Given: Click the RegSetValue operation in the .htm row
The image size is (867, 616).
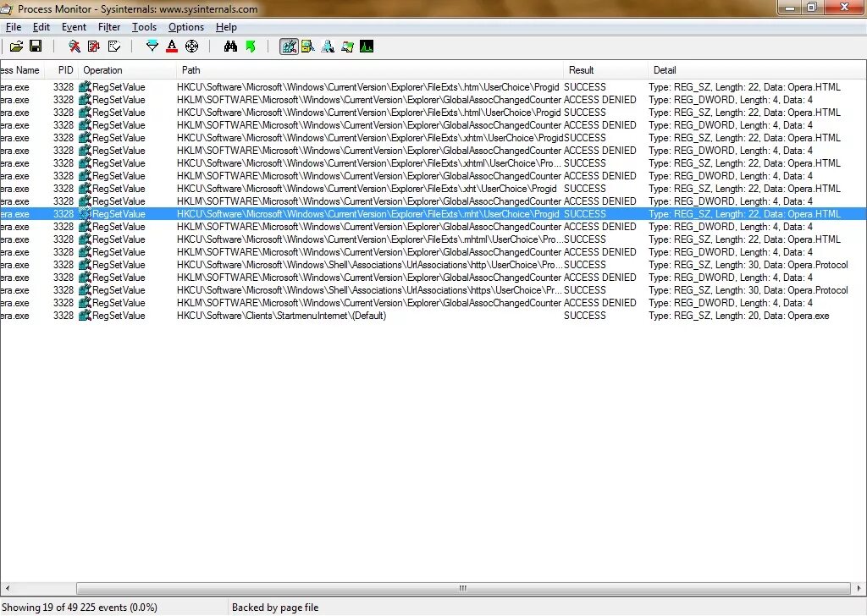Looking at the screenshot, I should [119, 87].
